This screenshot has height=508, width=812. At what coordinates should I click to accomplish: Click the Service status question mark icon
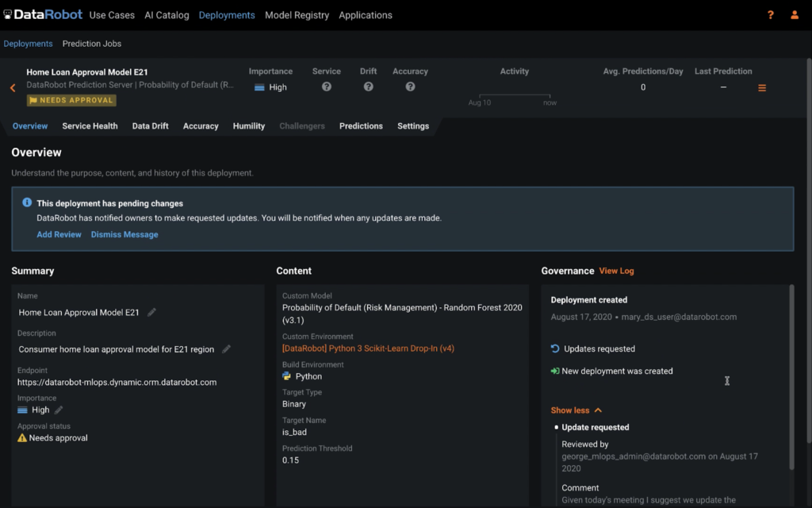click(x=326, y=87)
